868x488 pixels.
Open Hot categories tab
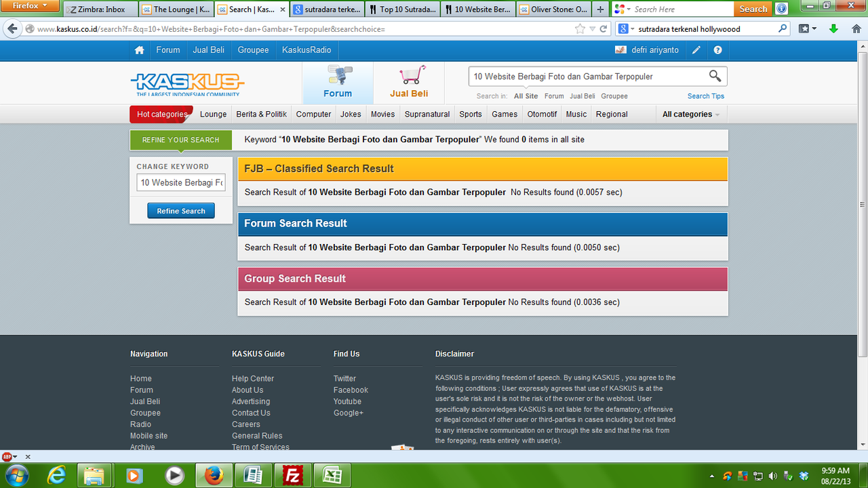pyautogui.click(x=161, y=114)
